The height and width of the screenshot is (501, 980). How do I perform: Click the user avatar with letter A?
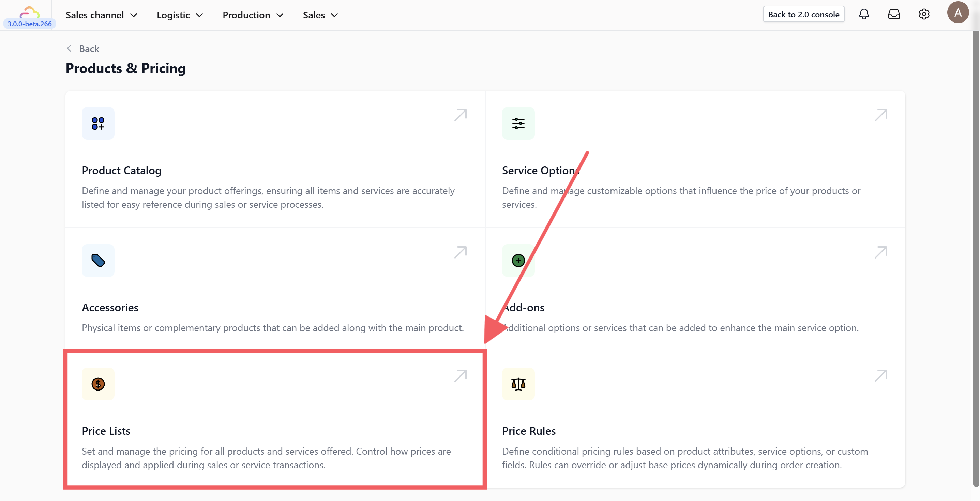(x=958, y=13)
